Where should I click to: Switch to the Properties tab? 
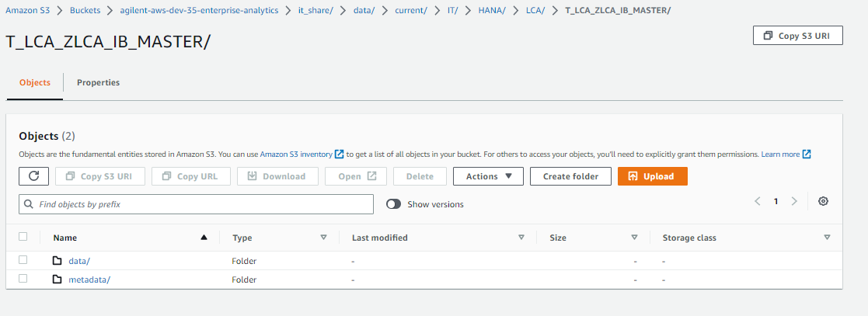[98, 82]
